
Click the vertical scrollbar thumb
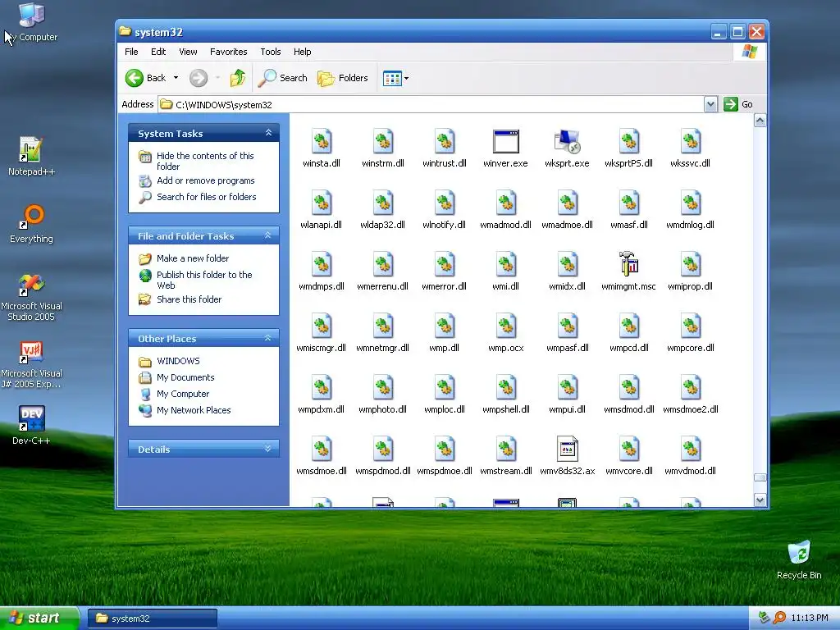coord(760,477)
